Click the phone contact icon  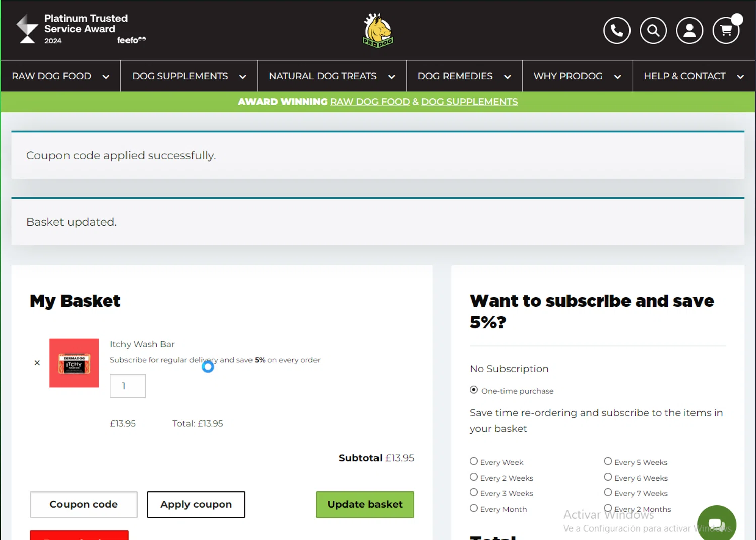pyautogui.click(x=617, y=31)
